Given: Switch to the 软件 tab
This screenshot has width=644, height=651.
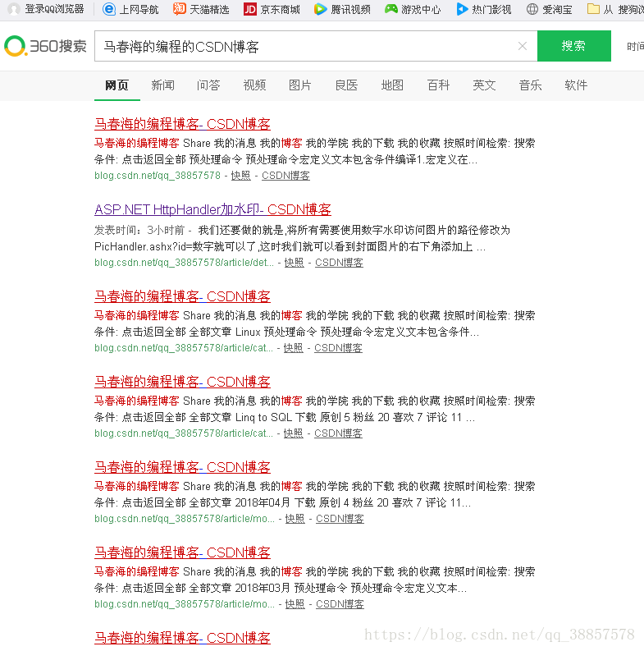Looking at the screenshot, I should click(x=576, y=85).
